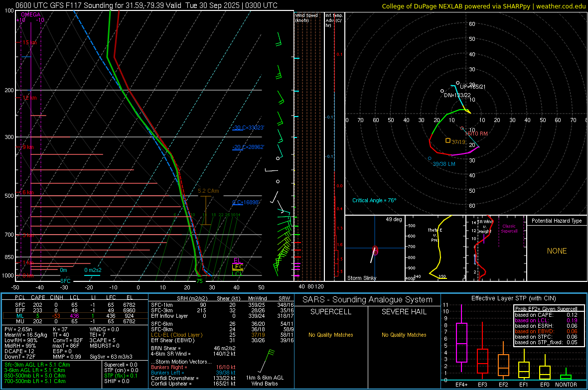Viewport: 588px width, 390px height.
Task: Click the Storm Slinky panel label
Action: click(x=361, y=278)
